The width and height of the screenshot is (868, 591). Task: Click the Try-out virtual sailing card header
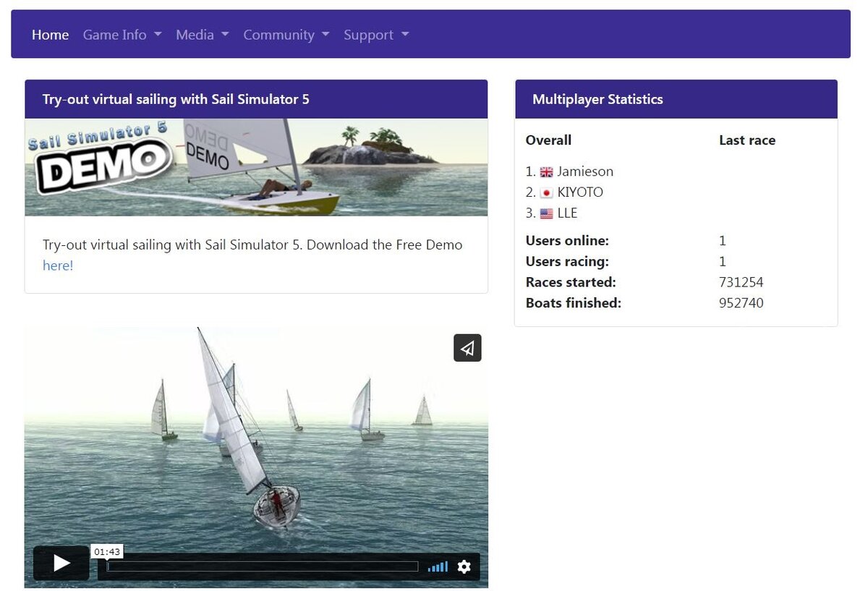coord(256,99)
